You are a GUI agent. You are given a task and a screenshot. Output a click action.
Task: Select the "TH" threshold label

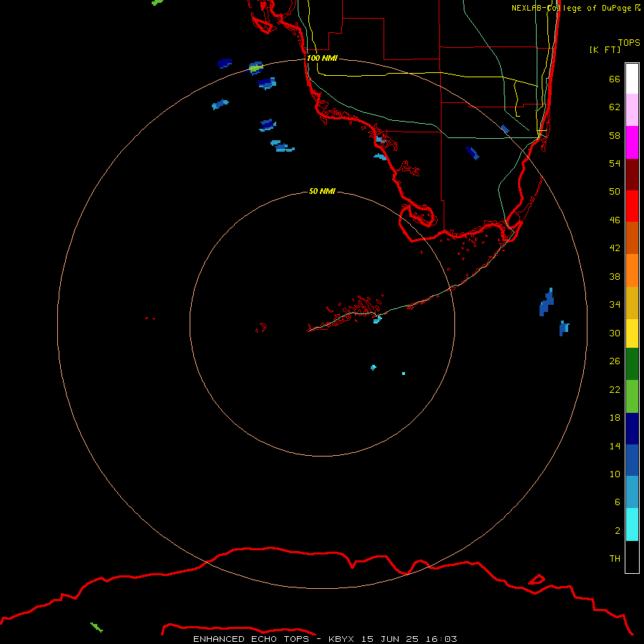point(615,559)
